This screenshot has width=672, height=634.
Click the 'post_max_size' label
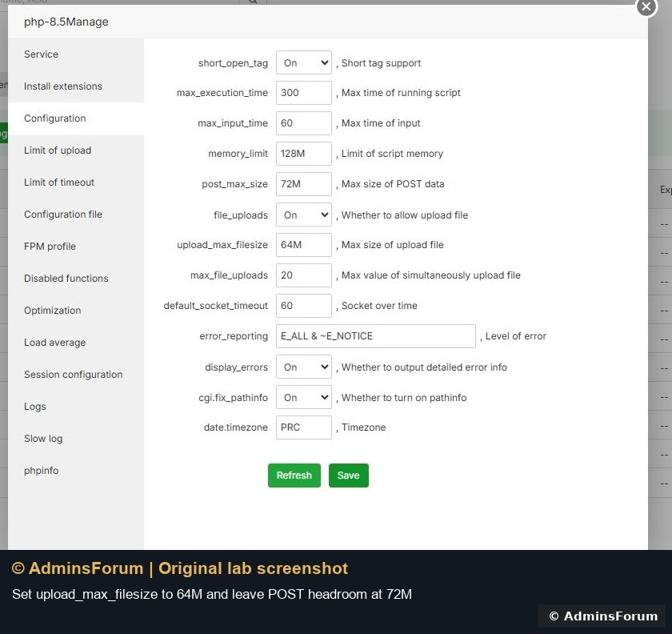[235, 184]
